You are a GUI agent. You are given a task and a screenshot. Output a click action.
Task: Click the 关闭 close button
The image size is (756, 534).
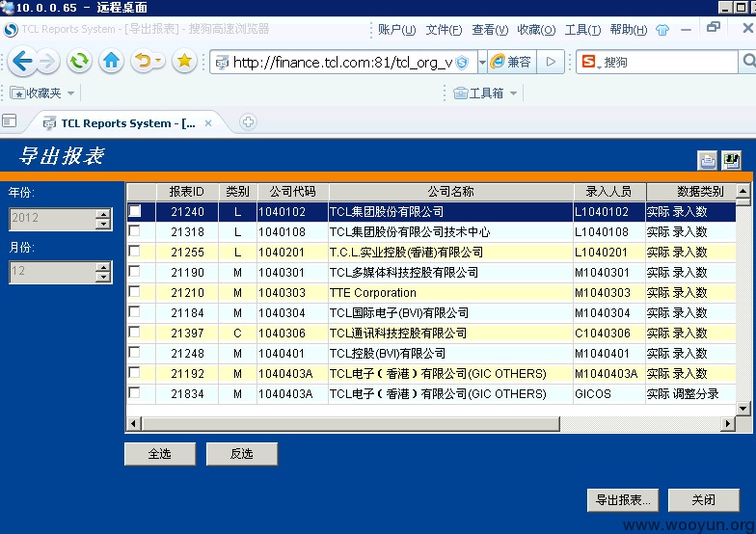704,499
